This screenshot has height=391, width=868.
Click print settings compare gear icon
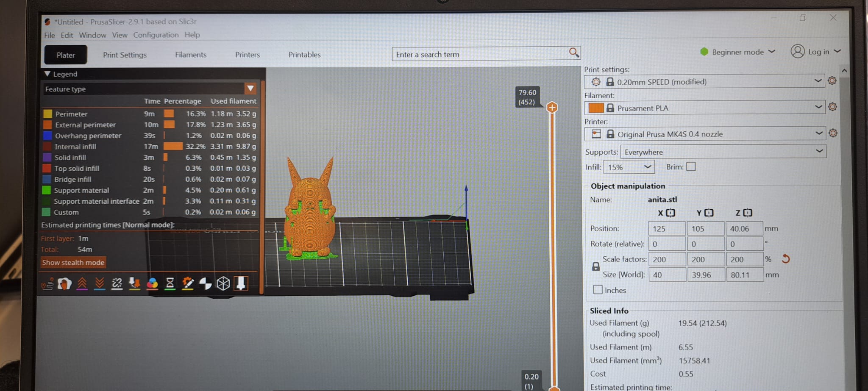coord(596,81)
